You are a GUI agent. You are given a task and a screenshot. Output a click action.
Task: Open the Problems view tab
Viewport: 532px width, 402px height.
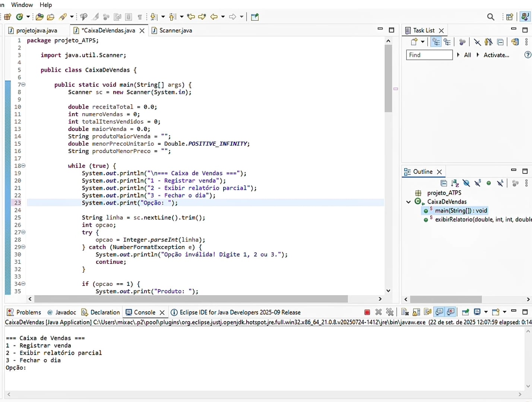24,312
